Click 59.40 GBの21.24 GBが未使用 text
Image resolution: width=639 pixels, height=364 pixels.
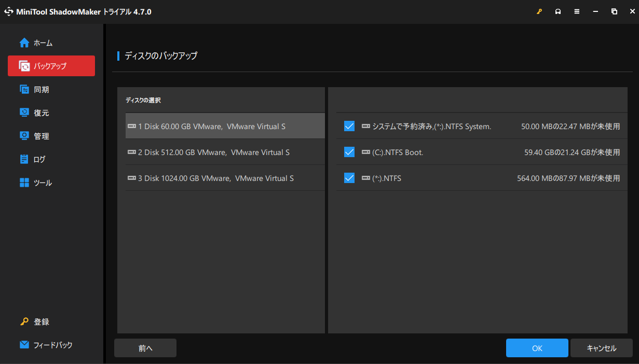[x=572, y=152]
